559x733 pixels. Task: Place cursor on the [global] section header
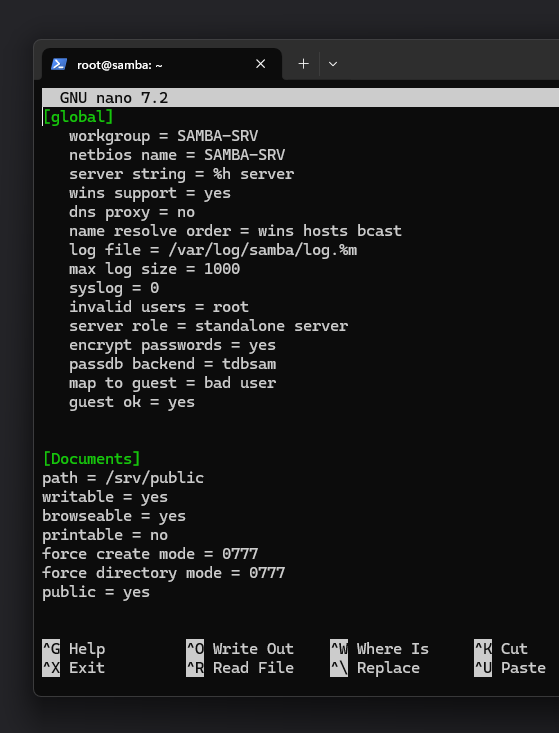click(x=78, y=117)
